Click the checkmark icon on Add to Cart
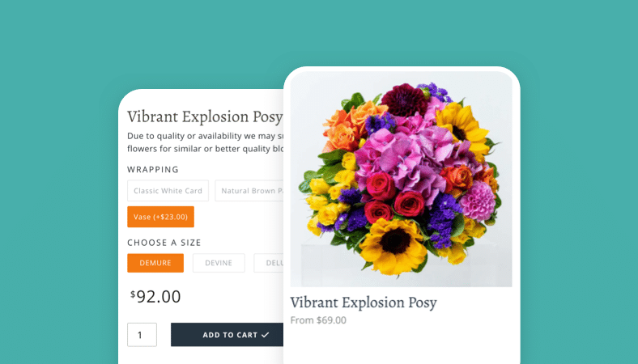Viewport: 638px width, 364px height. tap(266, 335)
